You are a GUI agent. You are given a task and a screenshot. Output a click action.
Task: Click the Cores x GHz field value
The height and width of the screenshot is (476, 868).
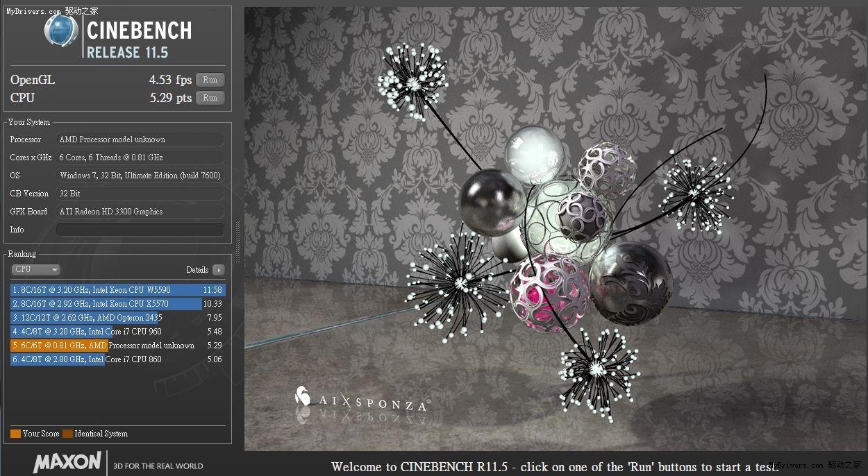(x=140, y=158)
